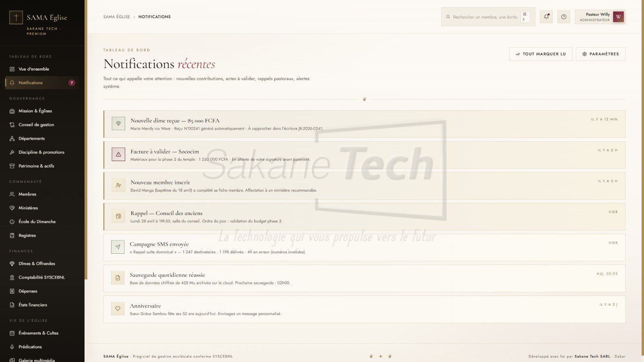Click the Sœur Grâce Sambou description line
644x362 pixels.
(205, 314)
